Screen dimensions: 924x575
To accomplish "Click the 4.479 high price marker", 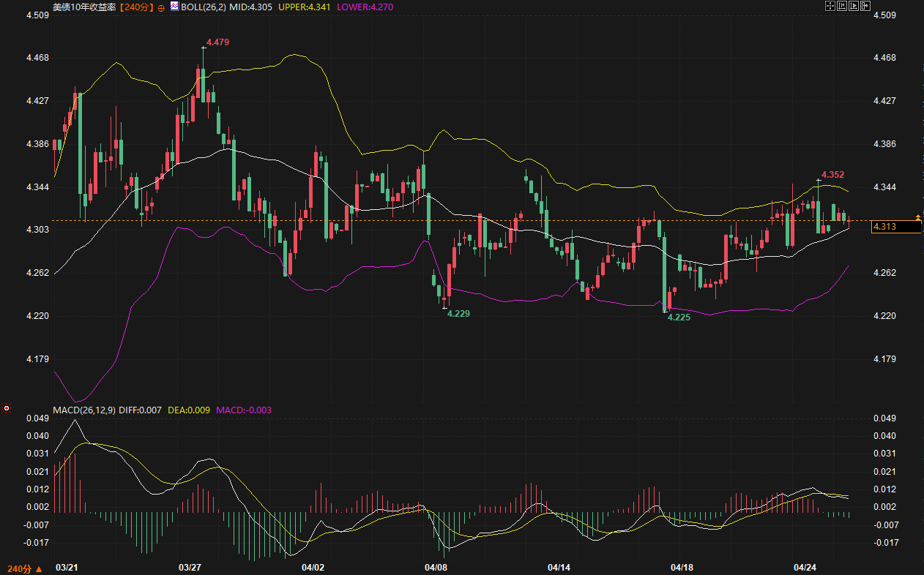I will point(217,42).
